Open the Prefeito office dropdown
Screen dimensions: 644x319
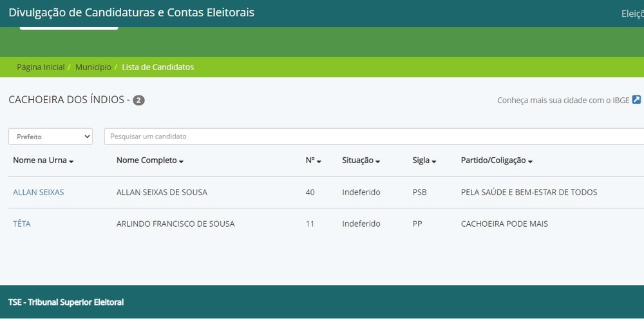50,137
